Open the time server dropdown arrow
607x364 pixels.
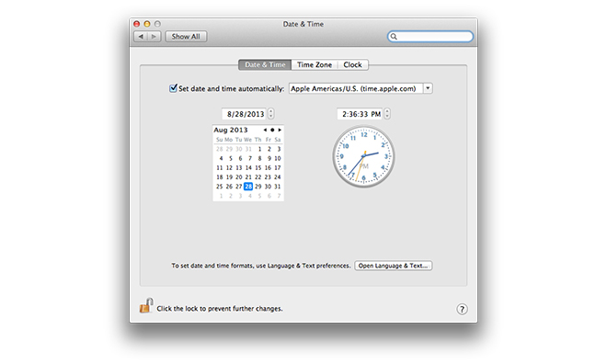click(x=428, y=88)
